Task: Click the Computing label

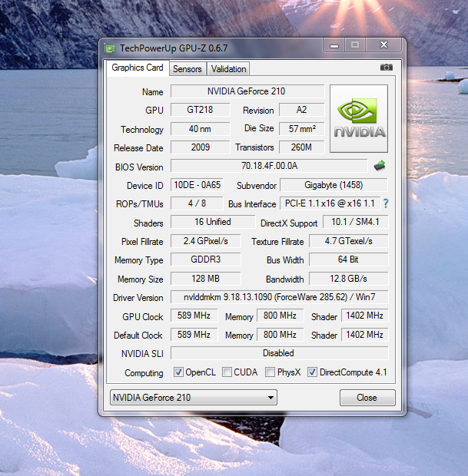Action: pyautogui.click(x=144, y=373)
